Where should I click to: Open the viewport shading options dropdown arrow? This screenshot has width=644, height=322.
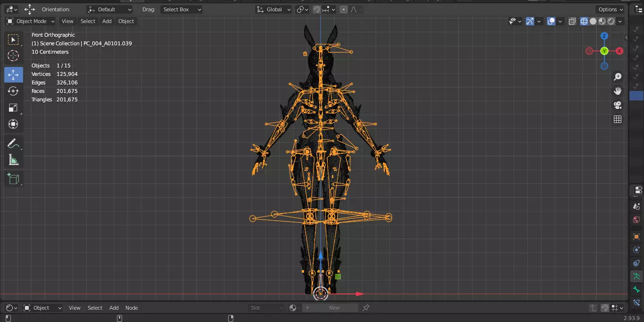tap(620, 21)
